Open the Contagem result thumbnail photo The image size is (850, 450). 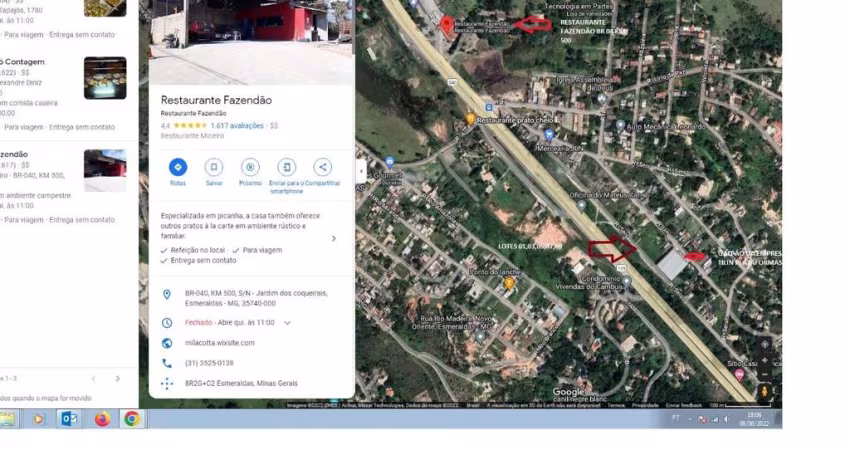[x=105, y=78]
